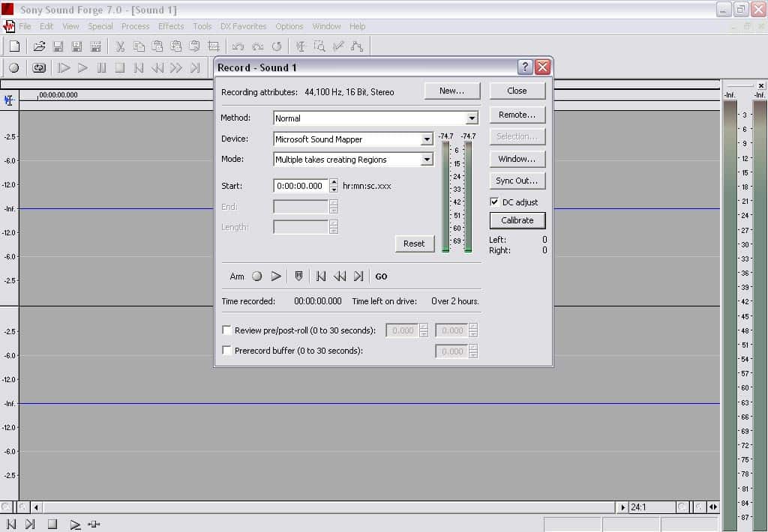
Task: Click Go to Start in transport toolbar
Action: pos(139,68)
